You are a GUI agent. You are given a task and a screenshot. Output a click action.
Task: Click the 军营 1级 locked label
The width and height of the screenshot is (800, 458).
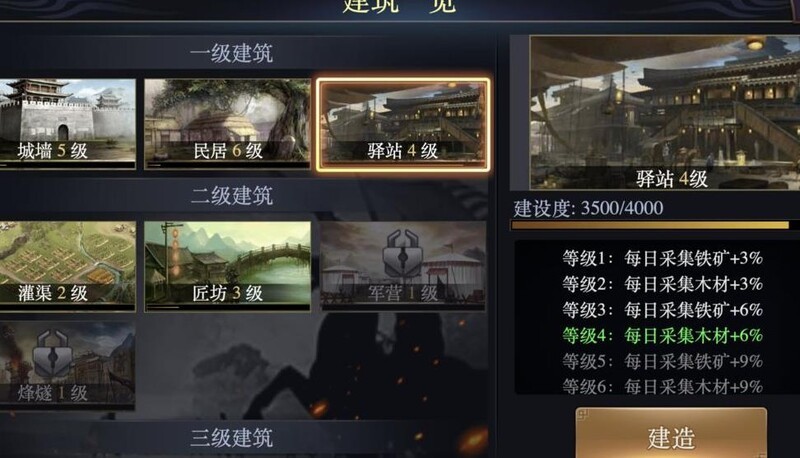pyautogui.click(x=403, y=293)
